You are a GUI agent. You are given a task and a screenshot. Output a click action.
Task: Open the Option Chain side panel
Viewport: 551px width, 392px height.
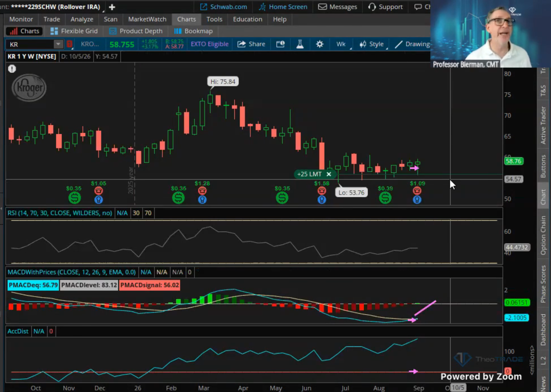[x=543, y=235]
